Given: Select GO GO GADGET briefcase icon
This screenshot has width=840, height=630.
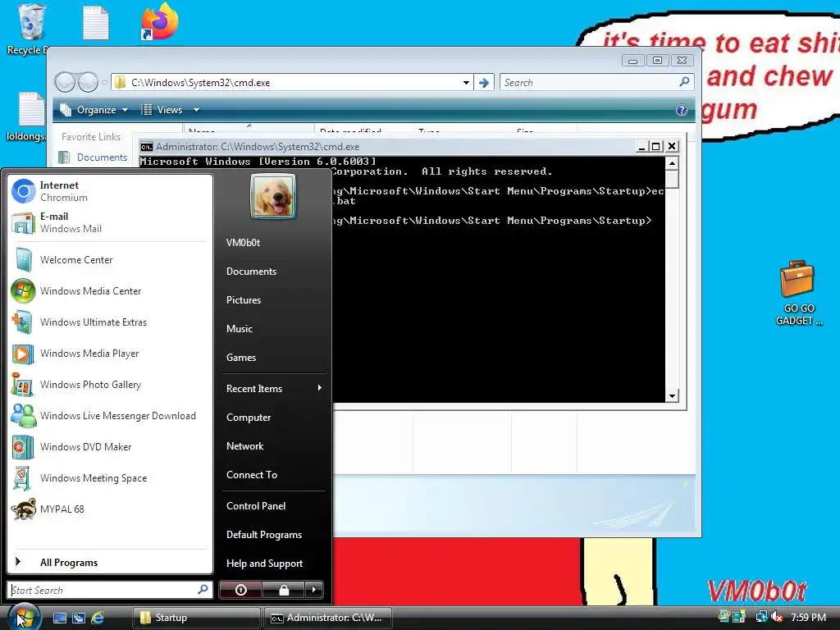Looking at the screenshot, I should (798, 293).
